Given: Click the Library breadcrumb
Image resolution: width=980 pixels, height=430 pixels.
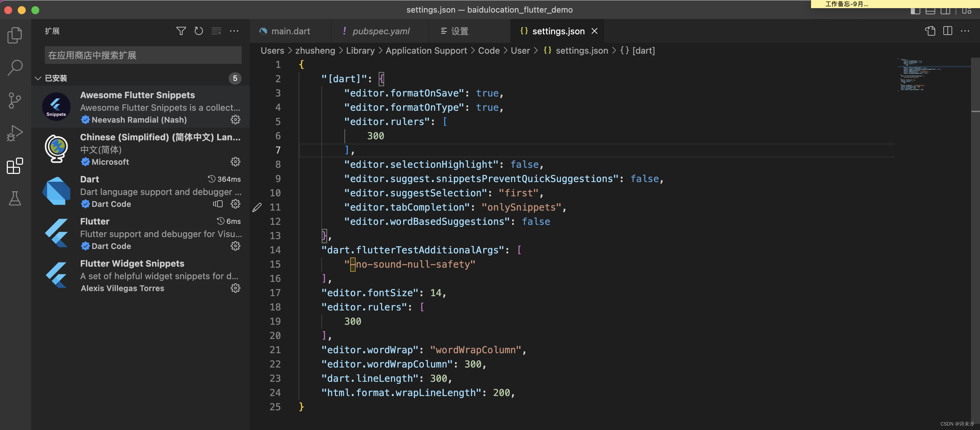Looking at the screenshot, I should (x=360, y=51).
